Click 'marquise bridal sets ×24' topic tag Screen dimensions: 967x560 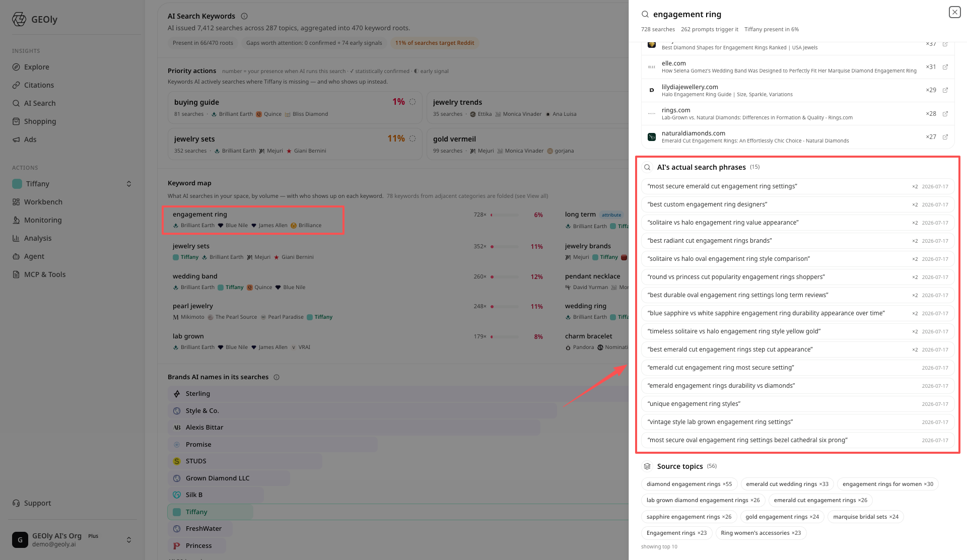coord(866,517)
